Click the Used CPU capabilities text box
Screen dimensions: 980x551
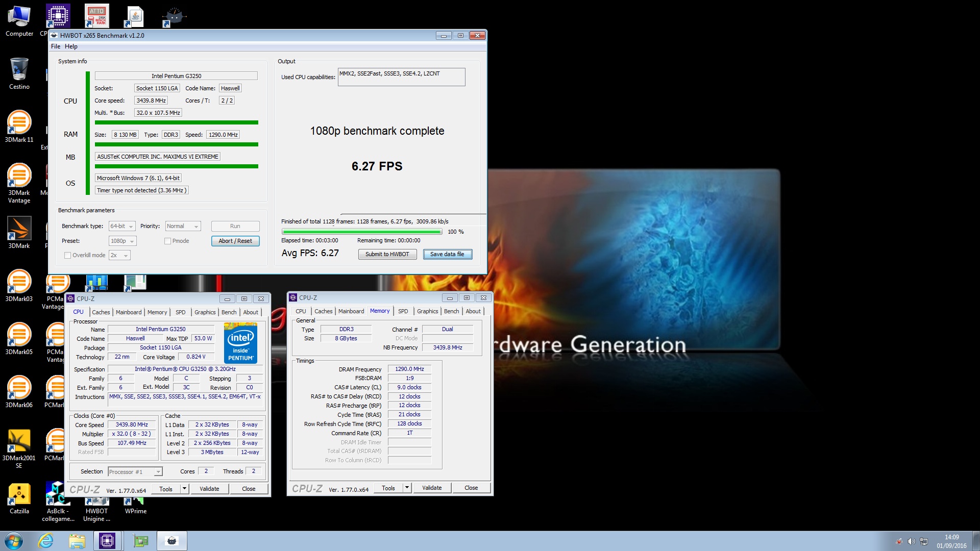pos(401,77)
